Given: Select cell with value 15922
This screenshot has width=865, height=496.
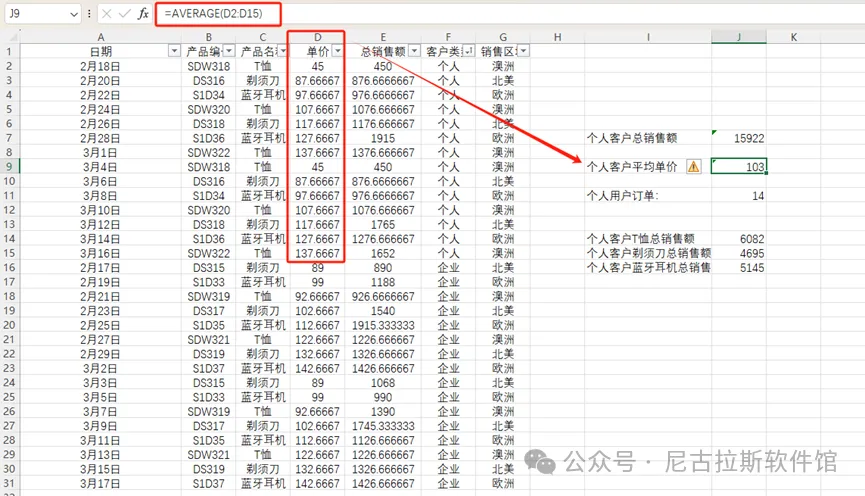Looking at the screenshot, I should click(x=739, y=138).
